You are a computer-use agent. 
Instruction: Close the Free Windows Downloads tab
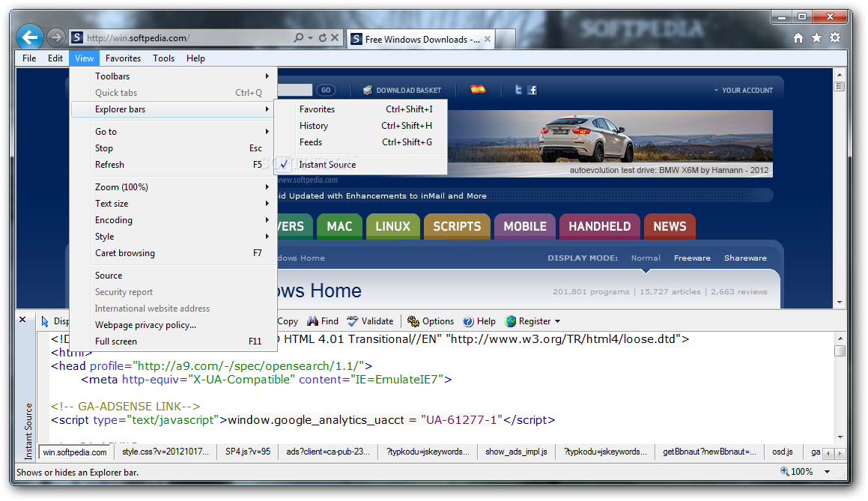487,39
